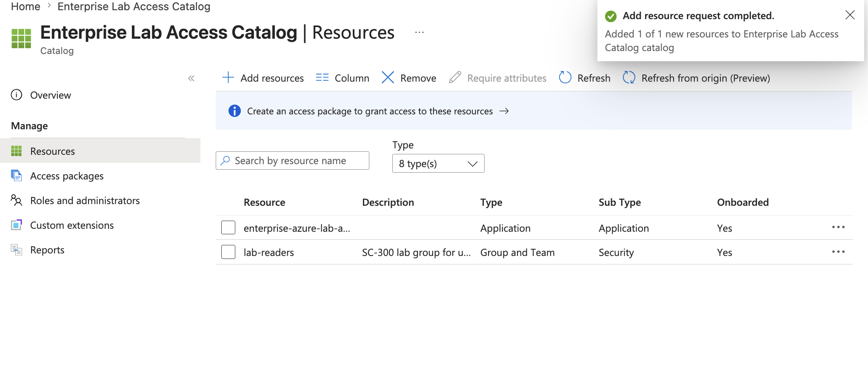
Task: Open the lab-readers resource name
Action: [x=269, y=253]
